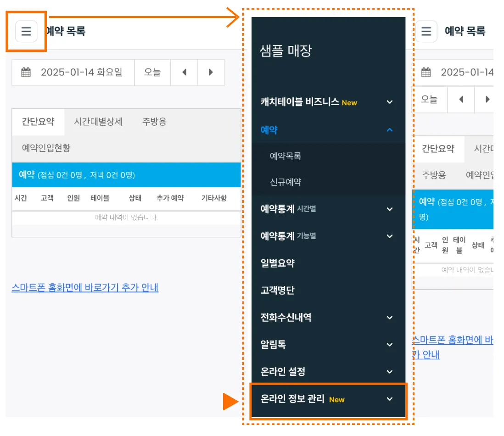Switch to the 시간대별상세 tab on the left screen
The height and width of the screenshot is (436, 504).
tap(98, 122)
